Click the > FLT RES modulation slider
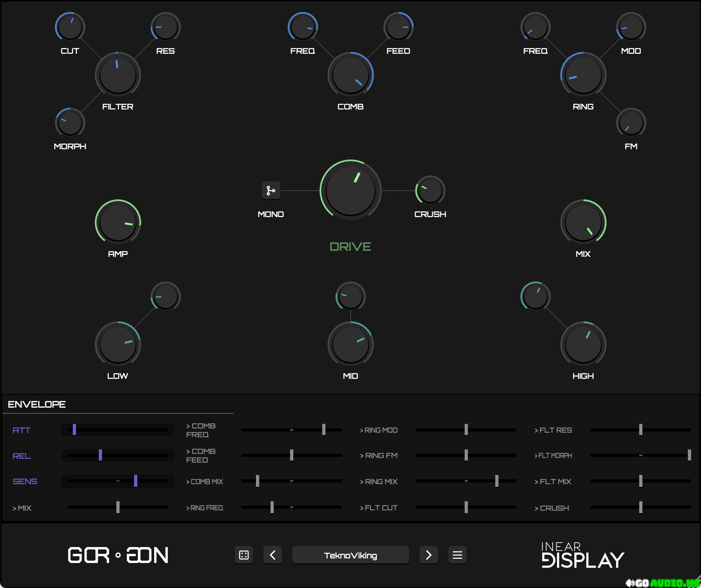 [x=641, y=430]
